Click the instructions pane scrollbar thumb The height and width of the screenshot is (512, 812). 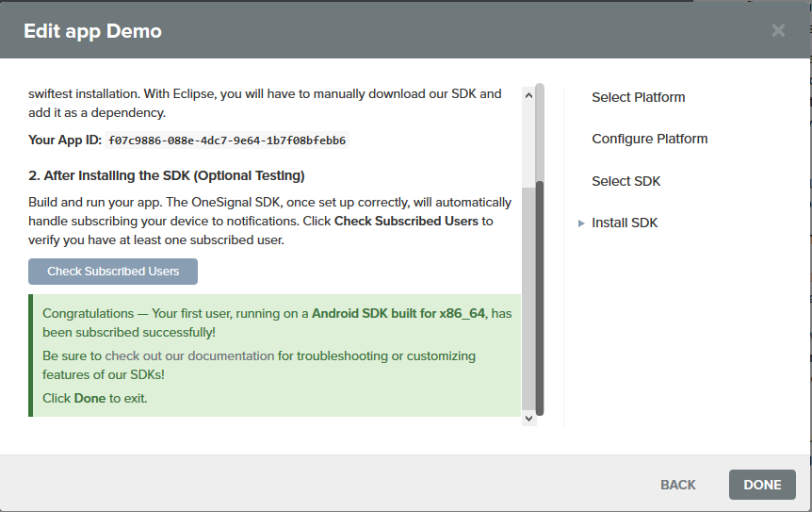(x=539, y=292)
